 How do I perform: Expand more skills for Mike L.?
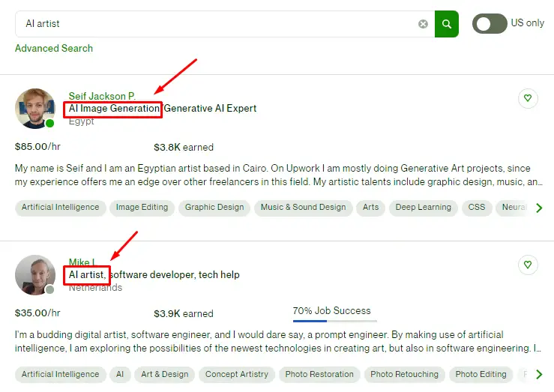point(539,374)
